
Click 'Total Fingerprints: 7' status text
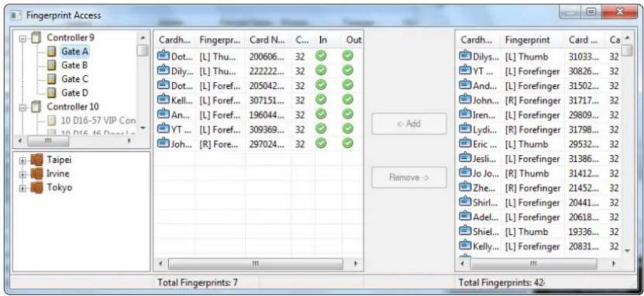pos(198,283)
